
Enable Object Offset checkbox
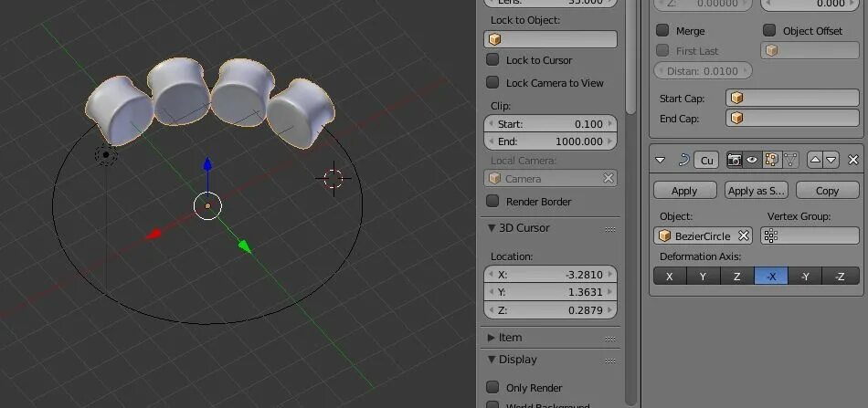(769, 30)
